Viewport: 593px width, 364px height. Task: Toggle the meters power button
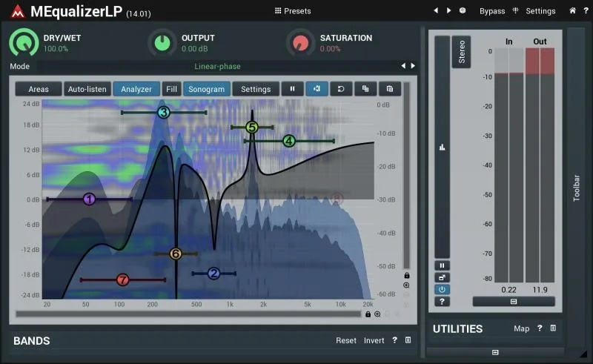442,290
